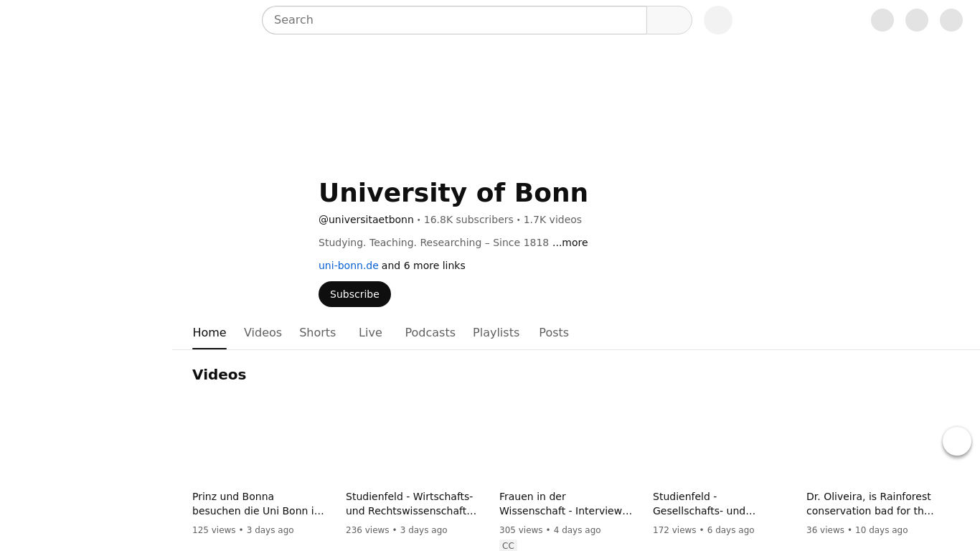Open the Podcasts tab

pos(430,332)
